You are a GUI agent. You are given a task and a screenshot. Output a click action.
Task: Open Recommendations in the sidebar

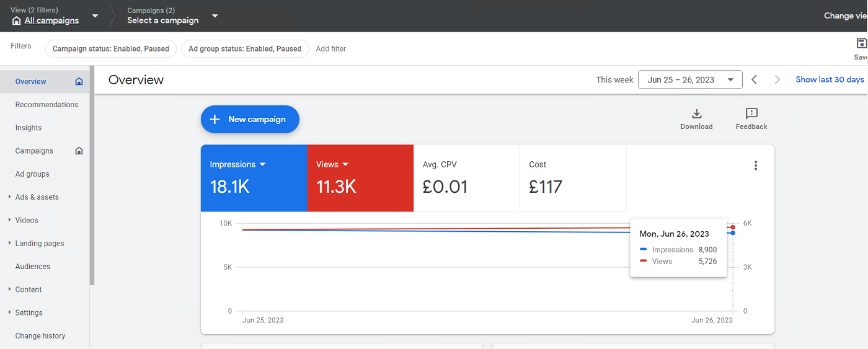tap(46, 105)
